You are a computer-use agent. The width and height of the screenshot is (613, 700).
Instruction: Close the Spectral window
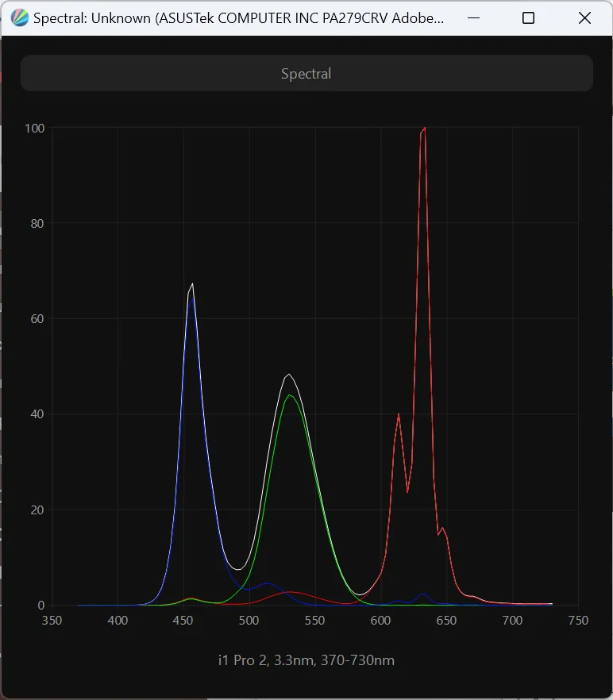pos(584,18)
